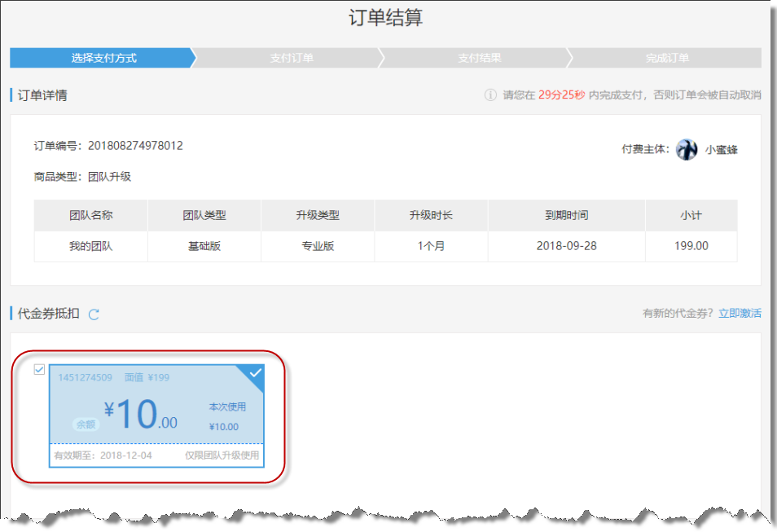The height and width of the screenshot is (532, 777).
Task: Click the info icon before payment countdown
Action: 490,95
